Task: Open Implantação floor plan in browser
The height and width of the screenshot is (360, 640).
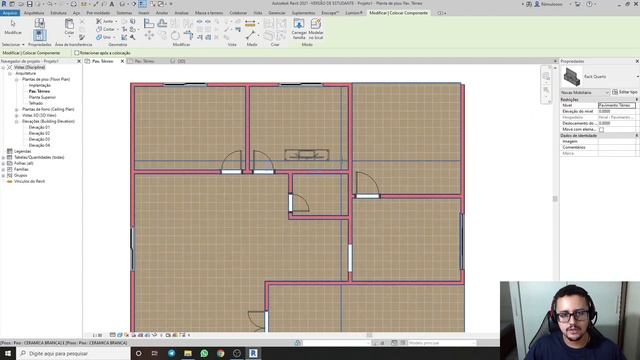Action: tap(40, 85)
